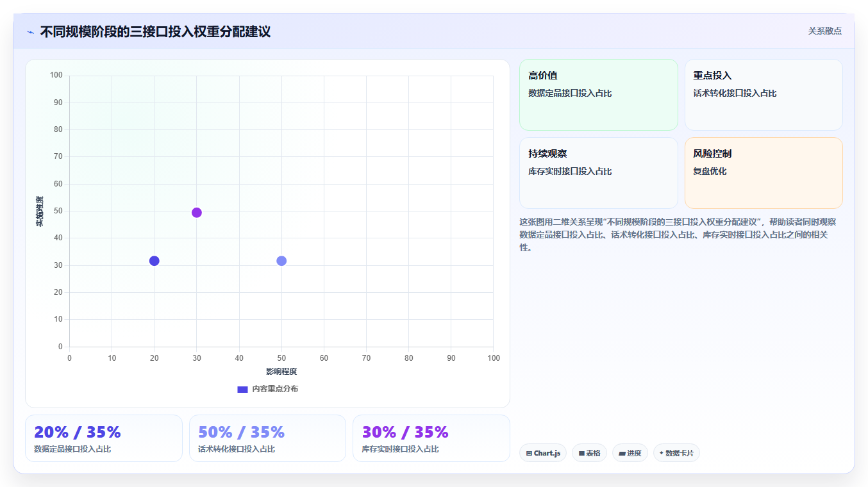Select the 数据卡片 tag chip
The width and height of the screenshot is (868, 487).
[x=676, y=453]
